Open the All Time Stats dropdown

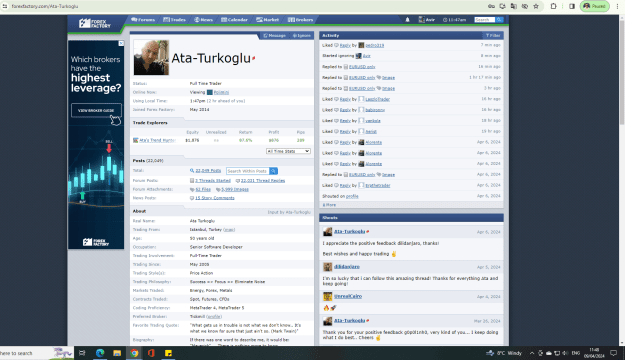click(x=288, y=151)
